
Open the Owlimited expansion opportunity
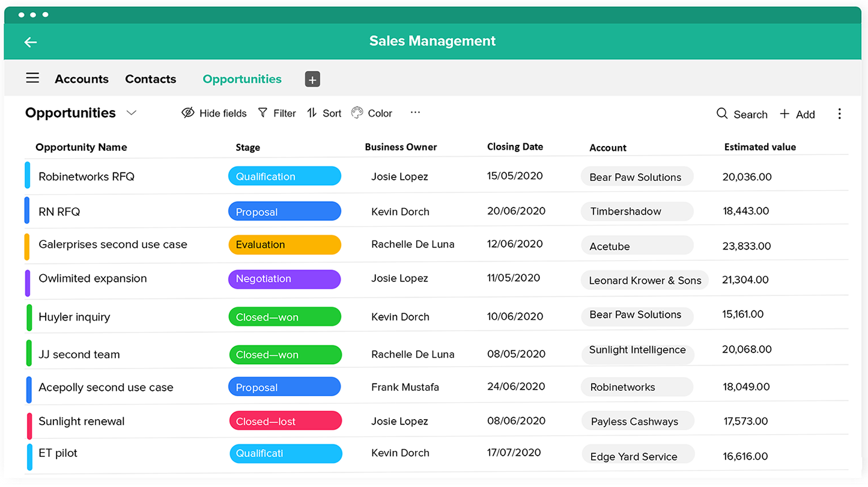pos(93,278)
